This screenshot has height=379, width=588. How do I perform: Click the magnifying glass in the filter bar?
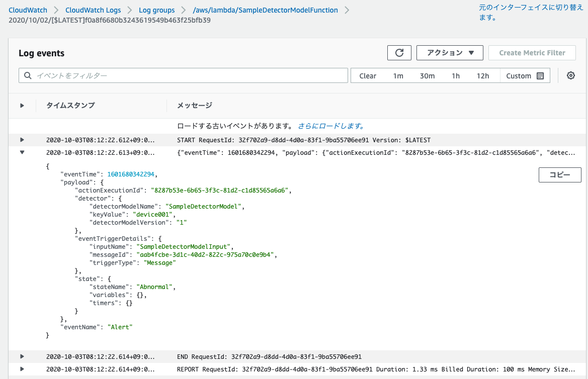28,75
